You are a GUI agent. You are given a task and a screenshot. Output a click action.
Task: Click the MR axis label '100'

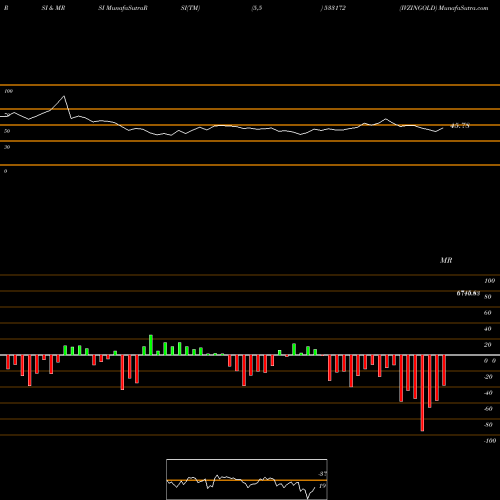coord(489,281)
